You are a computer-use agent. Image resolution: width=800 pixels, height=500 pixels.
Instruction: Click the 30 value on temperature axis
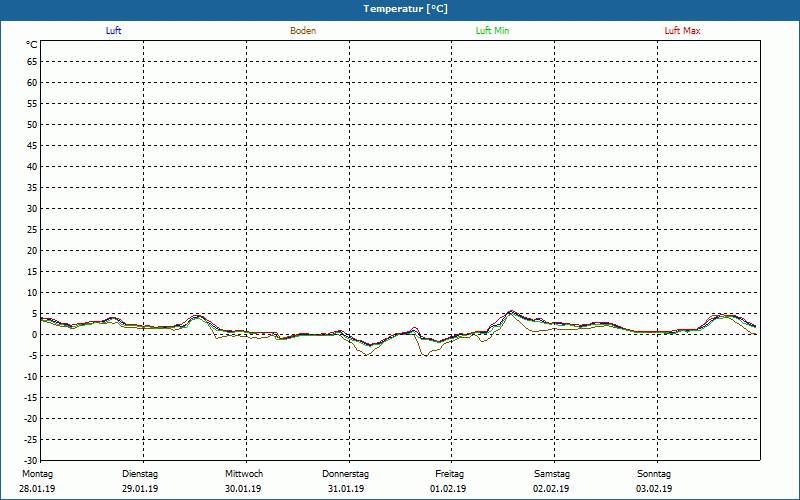click(32, 209)
